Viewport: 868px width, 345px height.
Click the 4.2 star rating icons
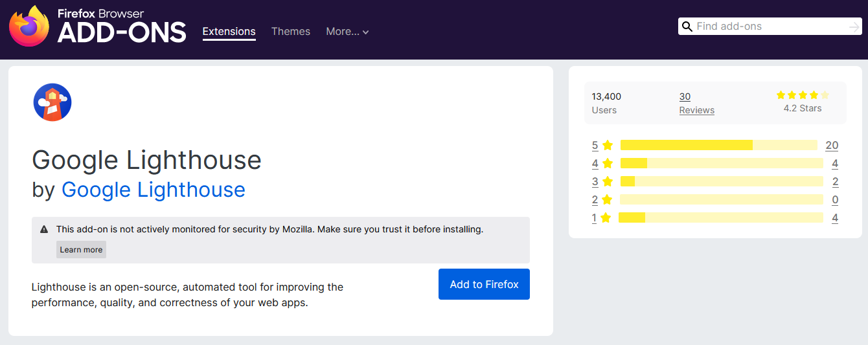[x=803, y=95]
